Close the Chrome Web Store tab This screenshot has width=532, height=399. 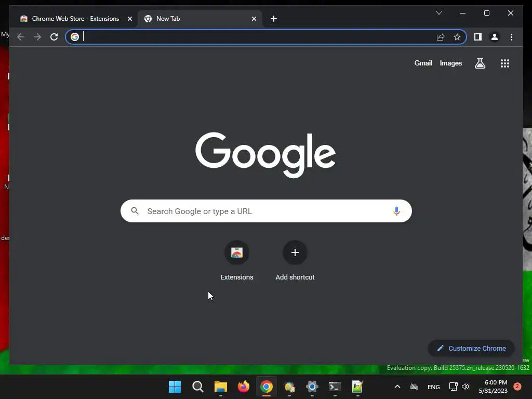click(x=129, y=19)
